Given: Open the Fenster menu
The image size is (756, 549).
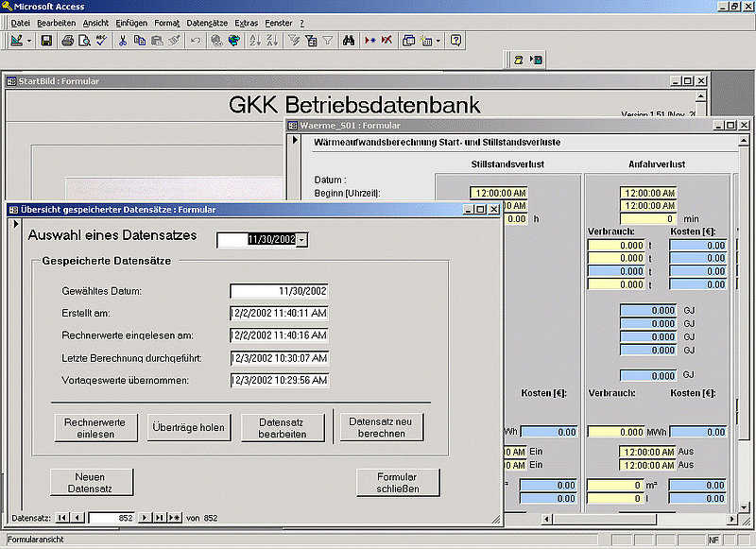Looking at the screenshot, I should 278,23.
